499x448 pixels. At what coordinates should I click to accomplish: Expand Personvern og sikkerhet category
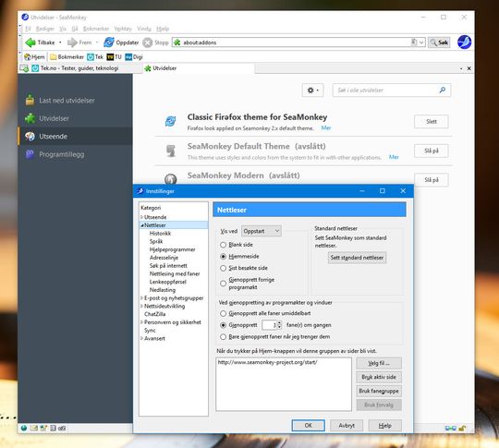pyautogui.click(x=142, y=322)
